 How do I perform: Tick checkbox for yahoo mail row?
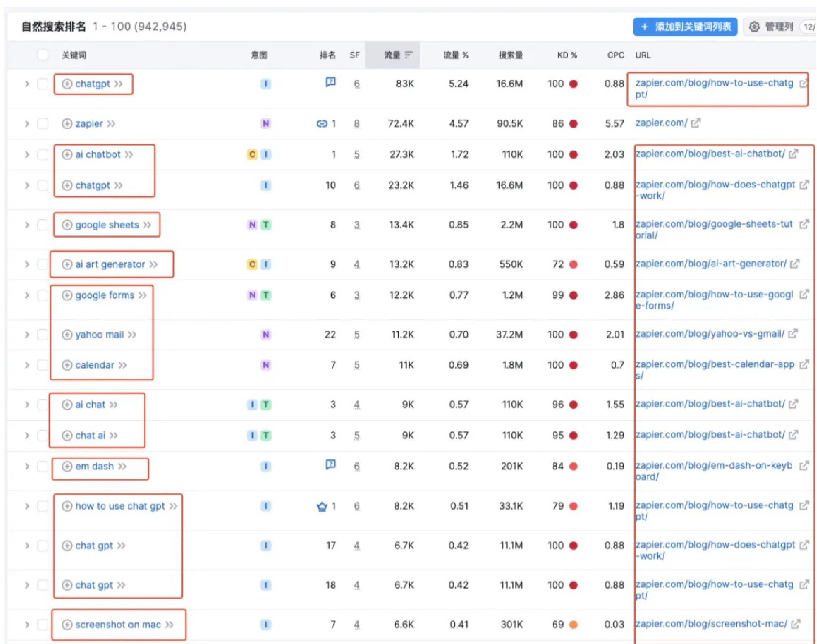tap(43, 335)
